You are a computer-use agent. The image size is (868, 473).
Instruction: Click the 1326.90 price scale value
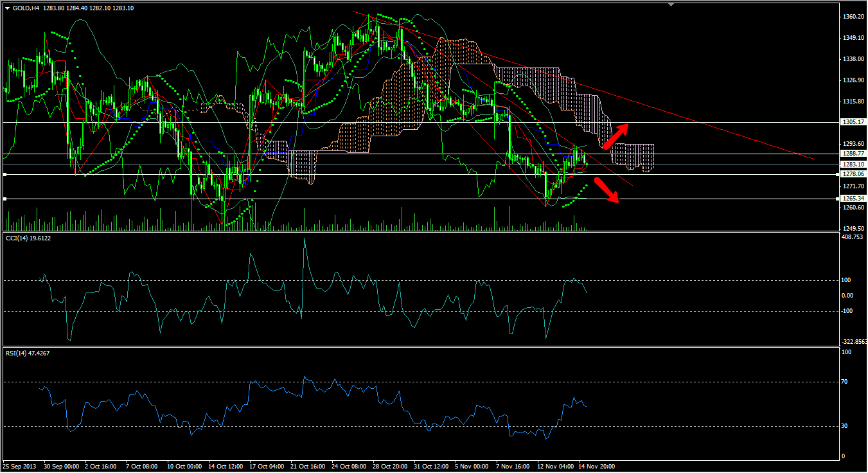[854, 80]
